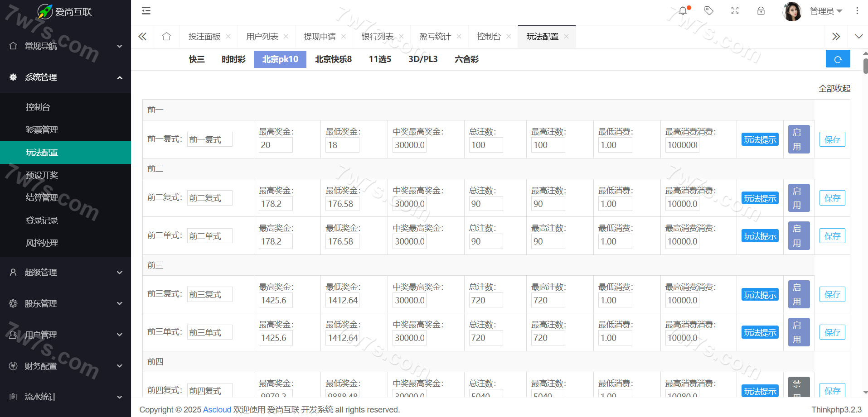Go to home tab icon

coord(166,37)
